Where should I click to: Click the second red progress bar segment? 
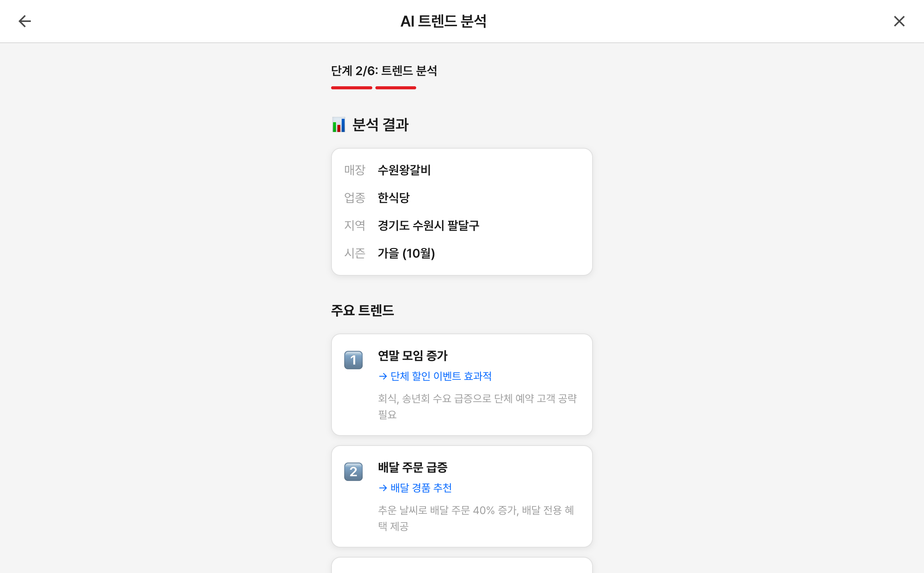click(x=396, y=88)
